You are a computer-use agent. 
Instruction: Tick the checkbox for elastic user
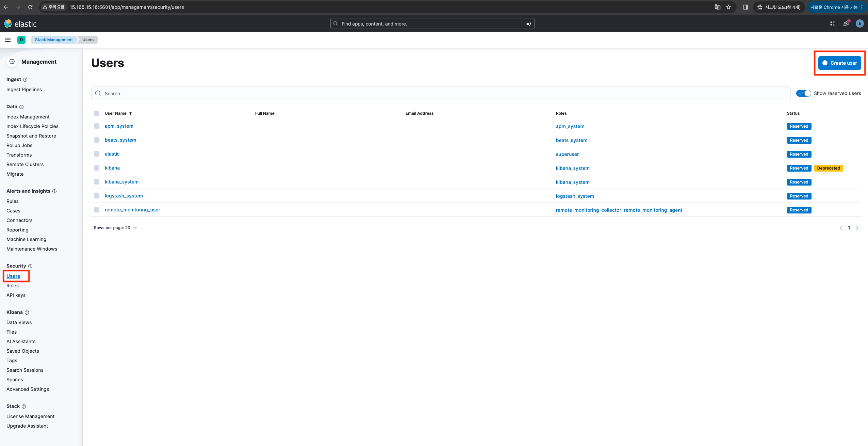97,154
